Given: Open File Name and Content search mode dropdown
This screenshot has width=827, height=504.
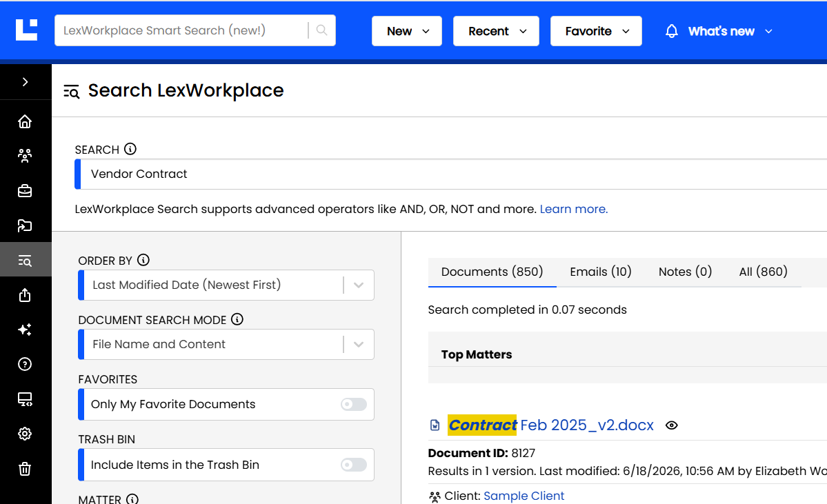Looking at the screenshot, I should click(x=226, y=344).
